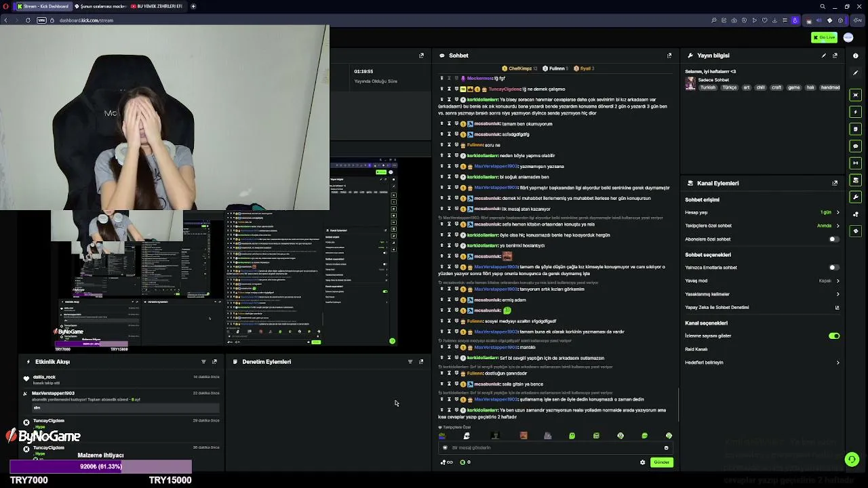
Task: Click the green support headset button
Action: tap(852, 460)
